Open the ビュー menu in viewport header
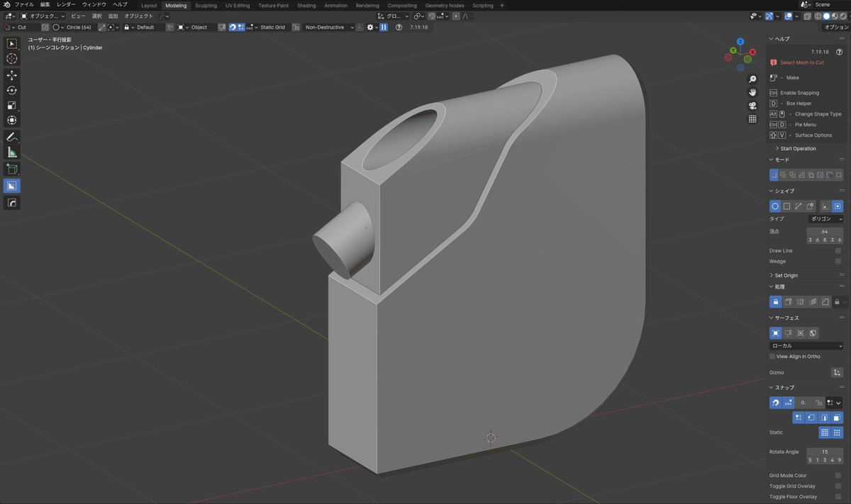 pyautogui.click(x=78, y=16)
